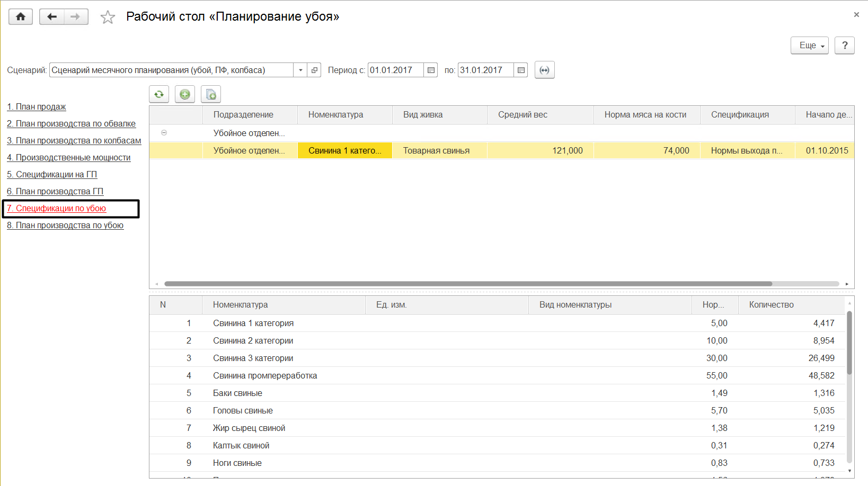
Task: Select the Свинина 1 катего... highlighted cell
Action: pyautogui.click(x=345, y=150)
